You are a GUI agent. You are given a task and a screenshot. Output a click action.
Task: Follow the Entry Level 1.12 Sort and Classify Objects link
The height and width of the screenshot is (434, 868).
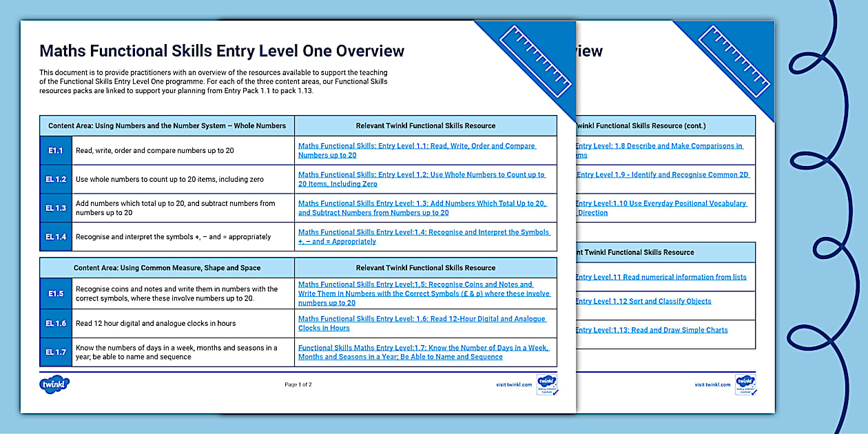point(643,301)
